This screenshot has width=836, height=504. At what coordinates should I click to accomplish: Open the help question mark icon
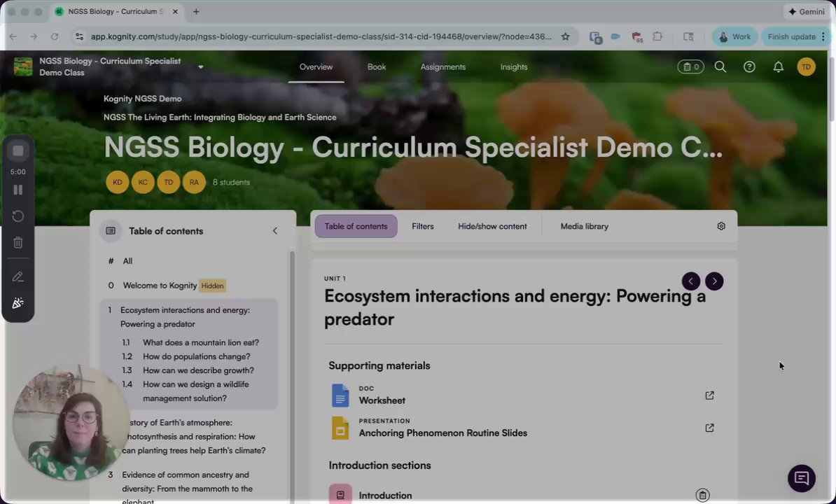pos(749,66)
